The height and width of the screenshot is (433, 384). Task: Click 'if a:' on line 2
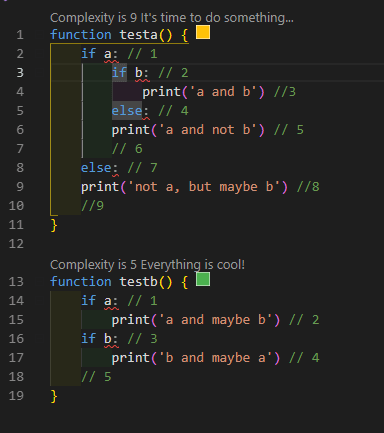click(100, 54)
